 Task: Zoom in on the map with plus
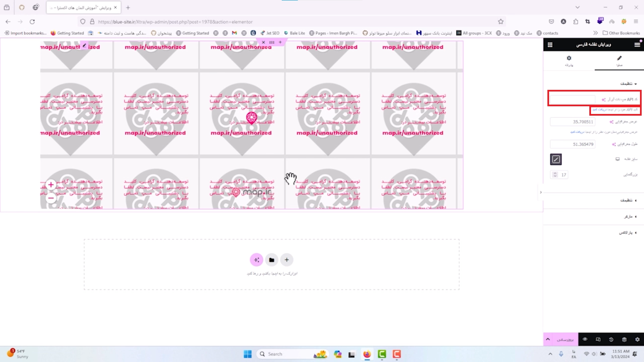coord(51,185)
